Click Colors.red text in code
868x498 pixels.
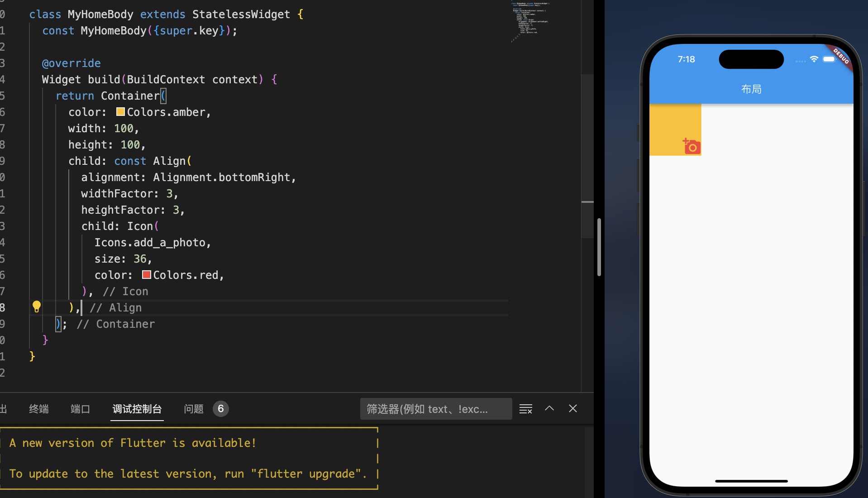(186, 275)
